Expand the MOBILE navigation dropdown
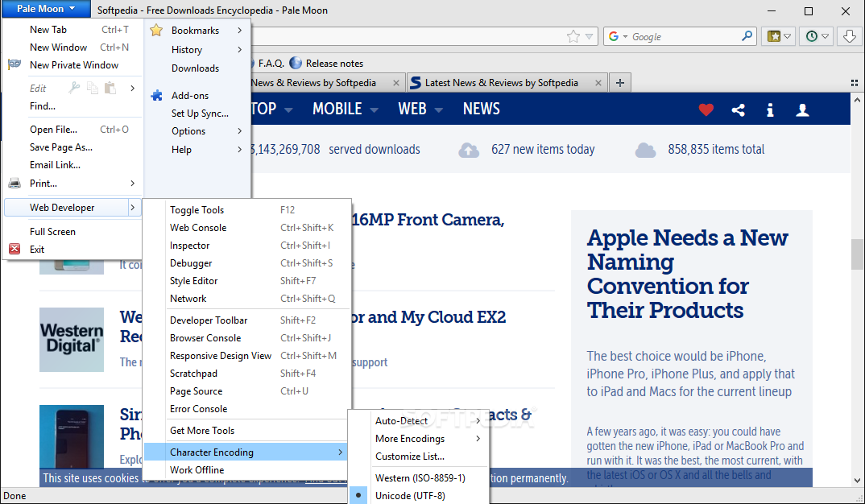 [x=374, y=109]
